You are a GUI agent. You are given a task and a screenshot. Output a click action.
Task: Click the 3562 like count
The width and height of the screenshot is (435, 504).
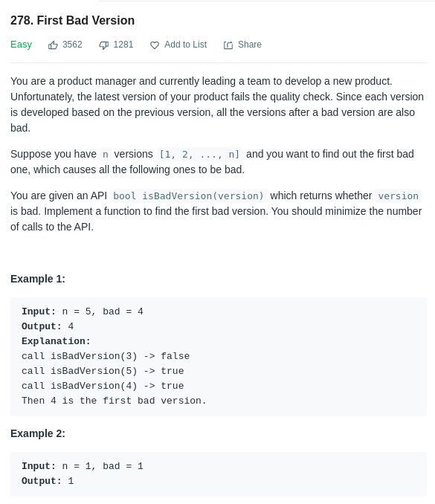tap(72, 45)
